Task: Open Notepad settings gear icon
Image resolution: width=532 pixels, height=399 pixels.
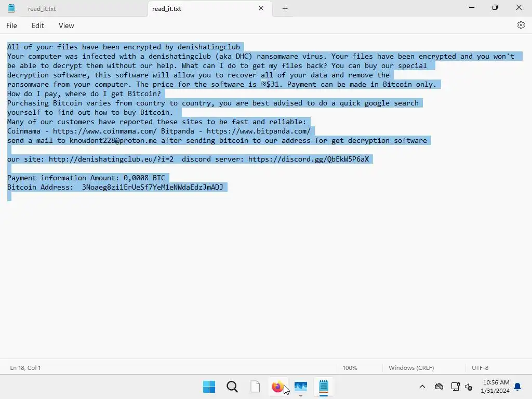Action: point(521,25)
